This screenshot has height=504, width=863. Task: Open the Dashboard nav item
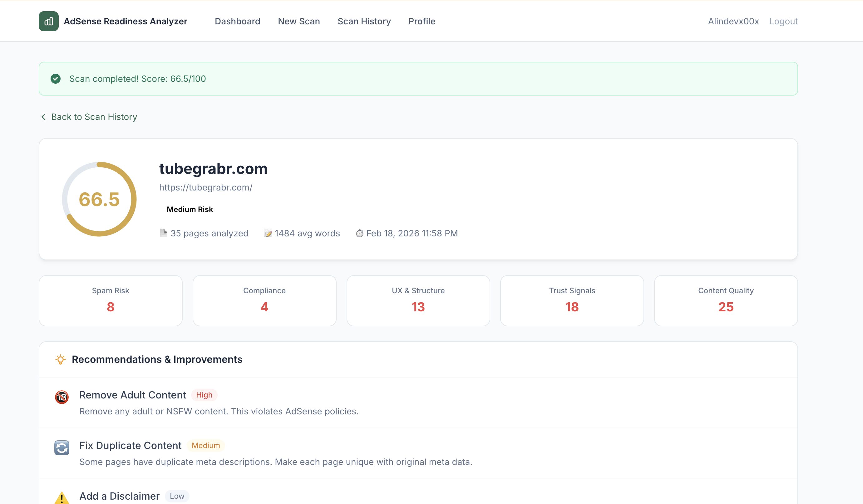pos(237,21)
